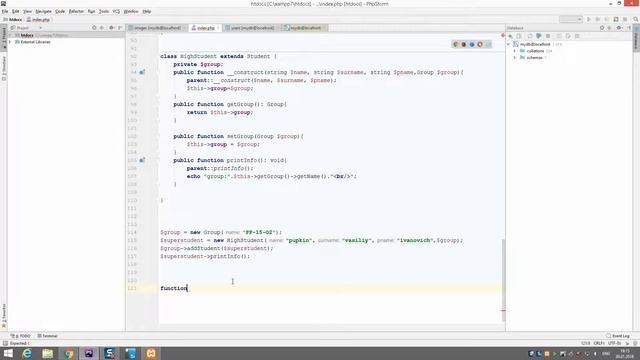The height and width of the screenshot is (360, 640).
Task: Click Stop square icon in Database toolbar
Action: [548, 36]
